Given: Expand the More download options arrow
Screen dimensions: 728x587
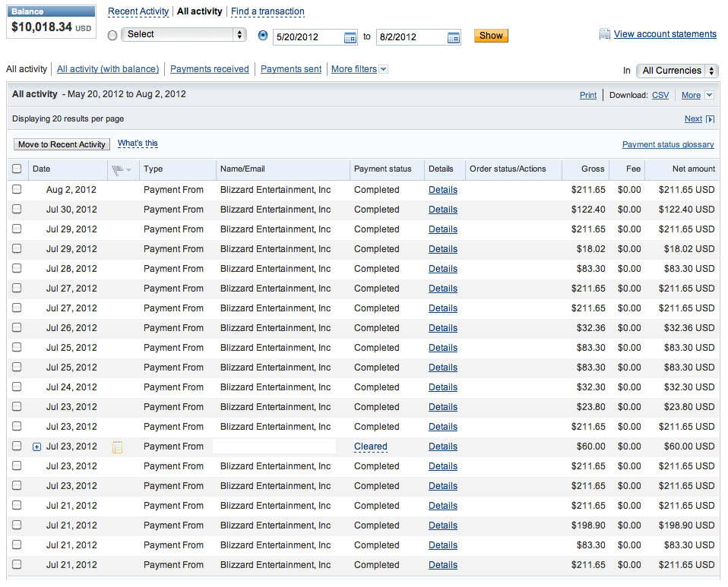Looking at the screenshot, I should [709, 96].
